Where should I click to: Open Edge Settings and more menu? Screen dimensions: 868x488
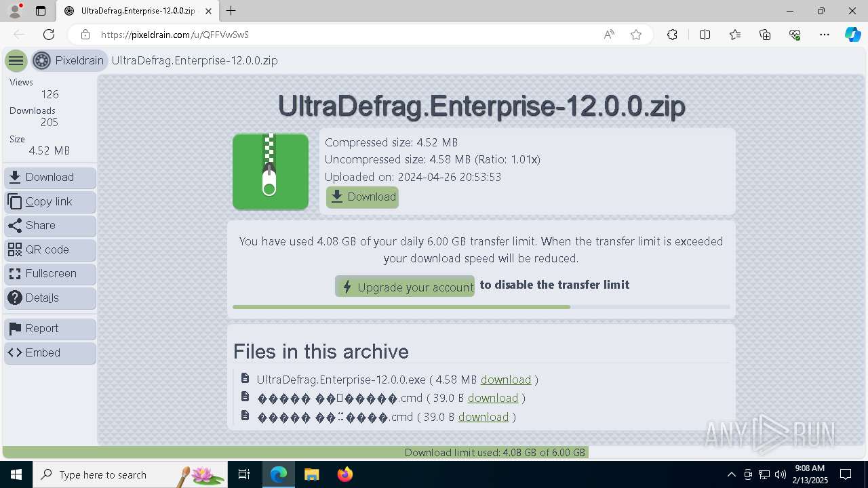(825, 35)
